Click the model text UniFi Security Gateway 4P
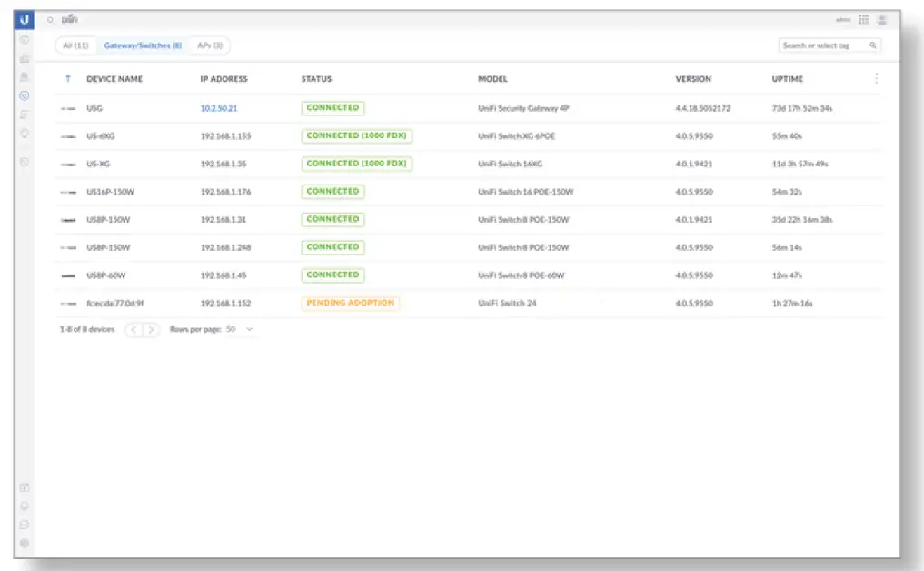This screenshot has height=571, width=924. click(523, 108)
